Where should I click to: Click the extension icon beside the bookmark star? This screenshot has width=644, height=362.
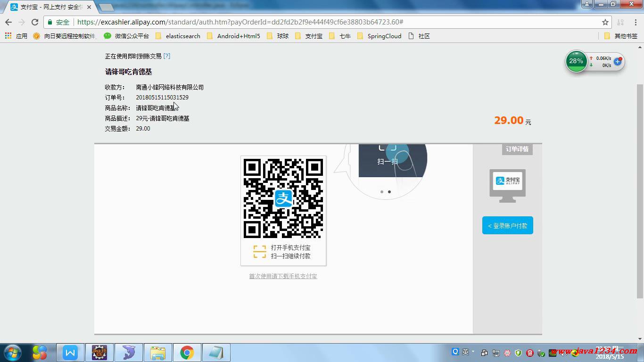[x=620, y=22]
